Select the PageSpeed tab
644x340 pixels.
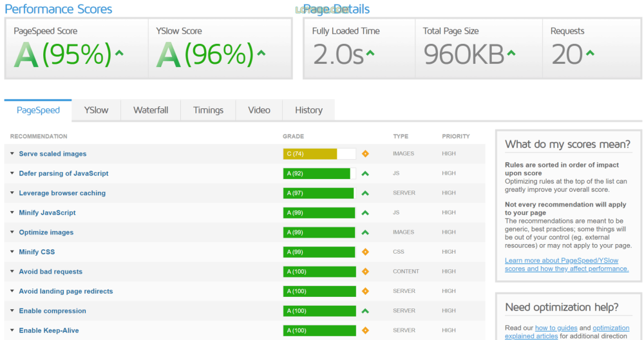pyautogui.click(x=38, y=110)
